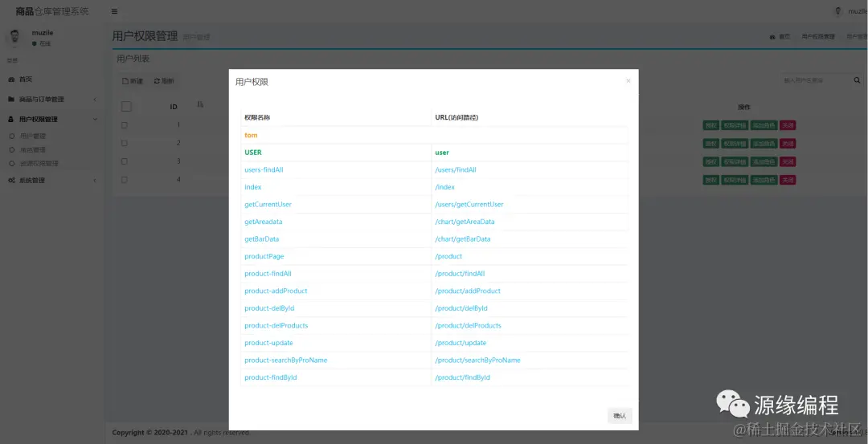Check the checkbox for row ID 1
868x444 pixels.
pyautogui.click(x=125, y=125)
